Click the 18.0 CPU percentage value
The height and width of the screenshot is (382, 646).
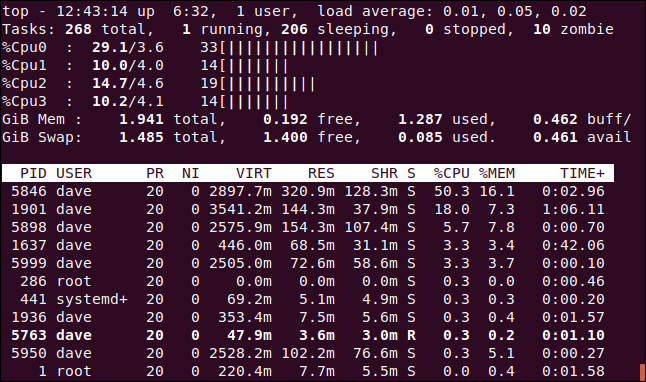click(452, 209)
